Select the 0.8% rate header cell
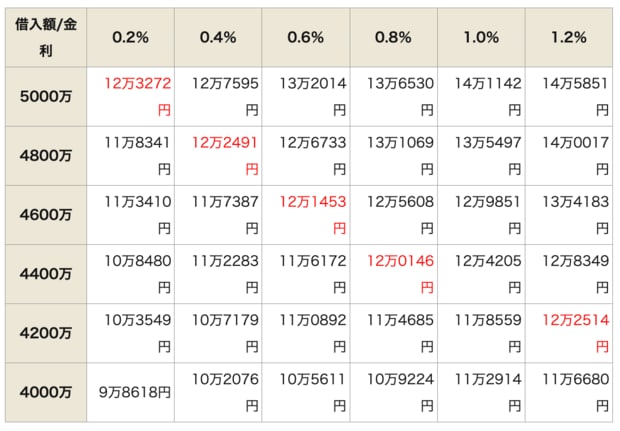The height and width of the screenshot is (431, 620). point(393,38)
